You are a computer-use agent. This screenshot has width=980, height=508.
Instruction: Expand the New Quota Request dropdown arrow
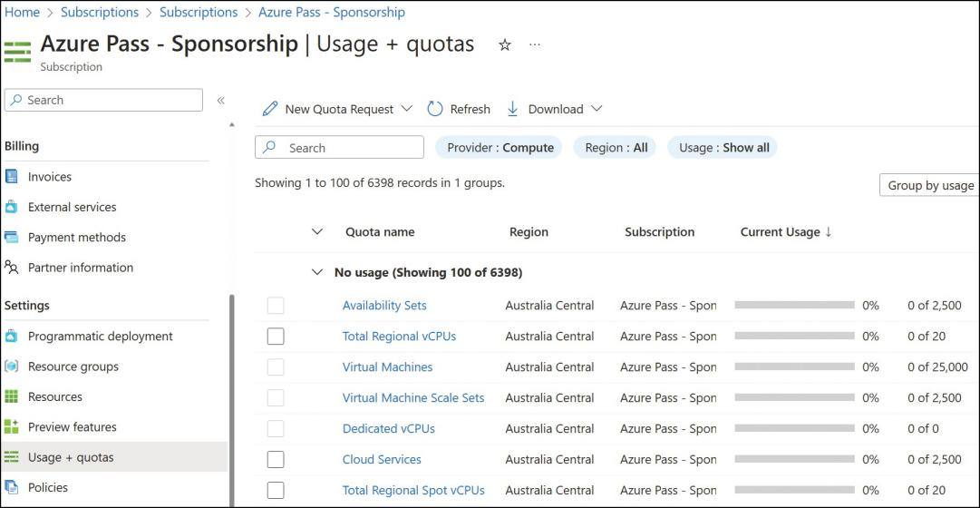(x=406, y=109)
